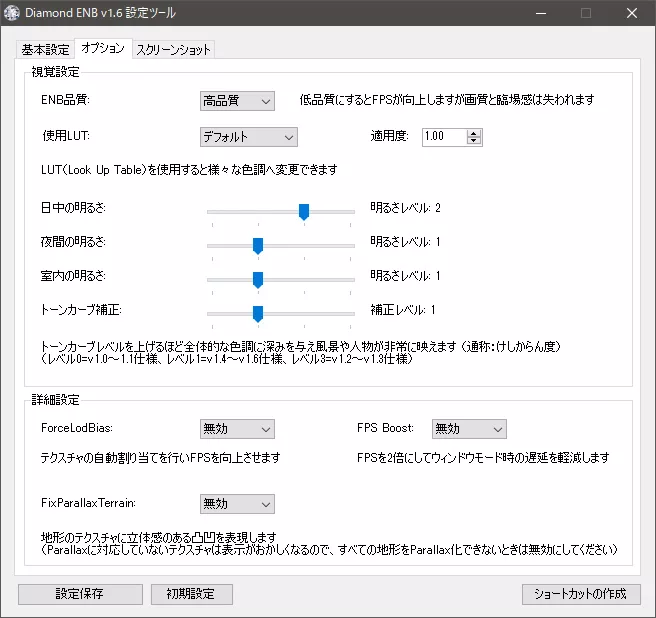The width and height of the screenshot is (656, 618).
Task: Click the LUT(Look Up Table) description text
Action: (x=189, y=169)
